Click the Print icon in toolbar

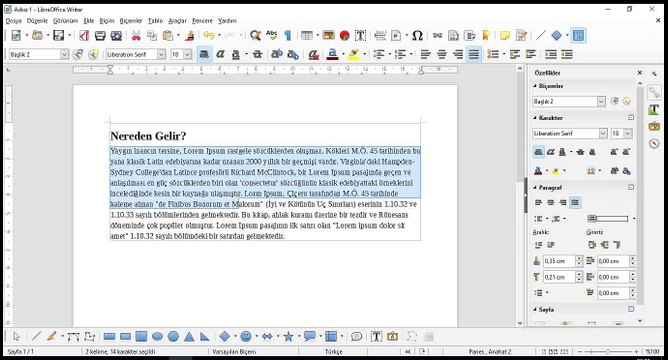coord(100,35)
